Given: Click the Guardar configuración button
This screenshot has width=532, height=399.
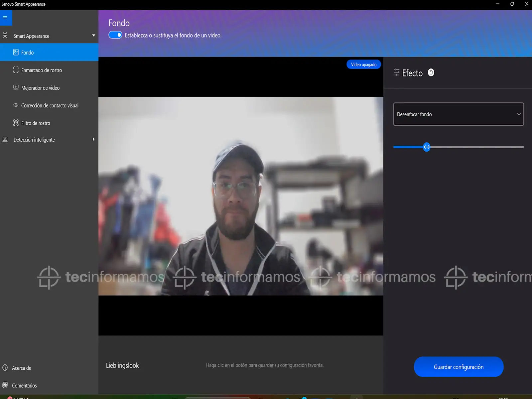Looking at the screenshot, I should [459, 367].
